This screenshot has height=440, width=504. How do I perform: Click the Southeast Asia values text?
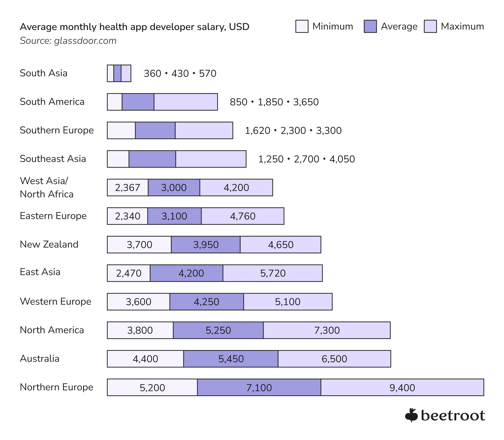pos(306,159)
